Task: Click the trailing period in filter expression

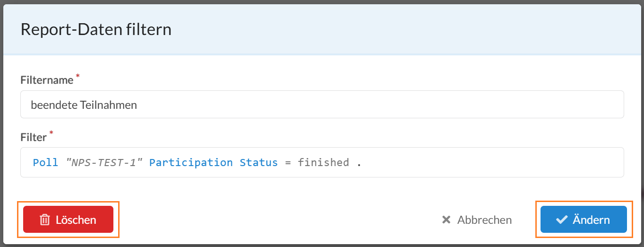Action: [359, 165]
